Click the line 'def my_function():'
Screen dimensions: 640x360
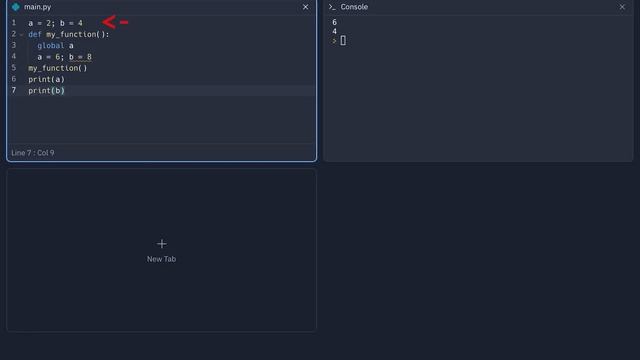69,34
